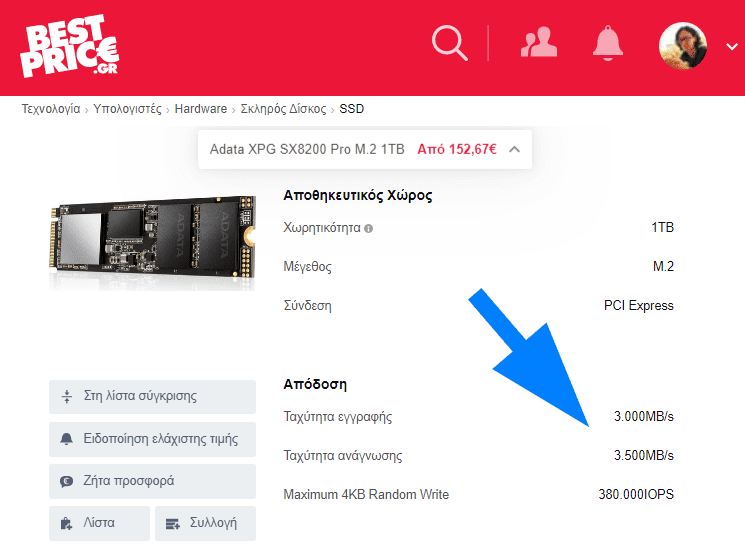Go to Υπολογιστές breadcrumb
The height and width of the screenshot is (552, 745).
tap(127, 109)
